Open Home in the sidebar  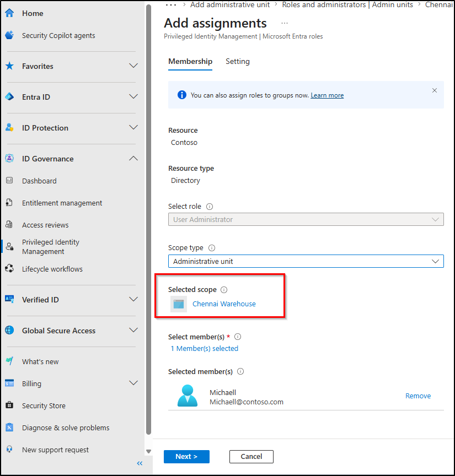point(33,13)
